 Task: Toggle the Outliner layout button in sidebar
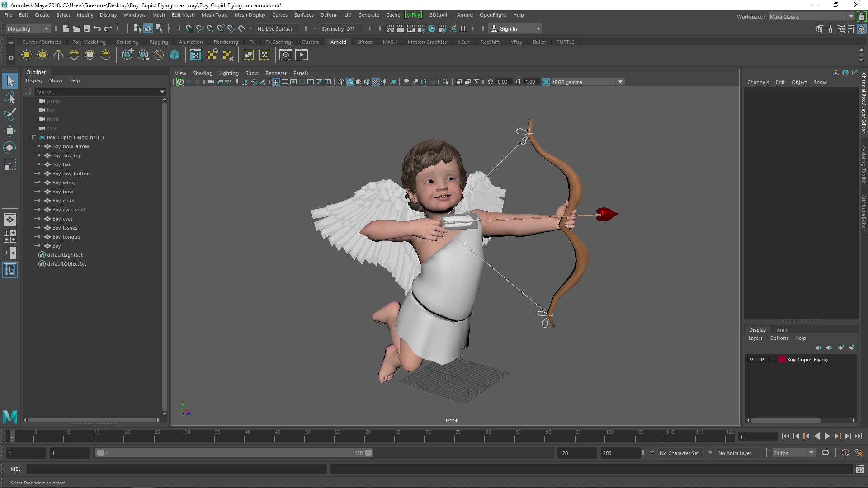10,270
